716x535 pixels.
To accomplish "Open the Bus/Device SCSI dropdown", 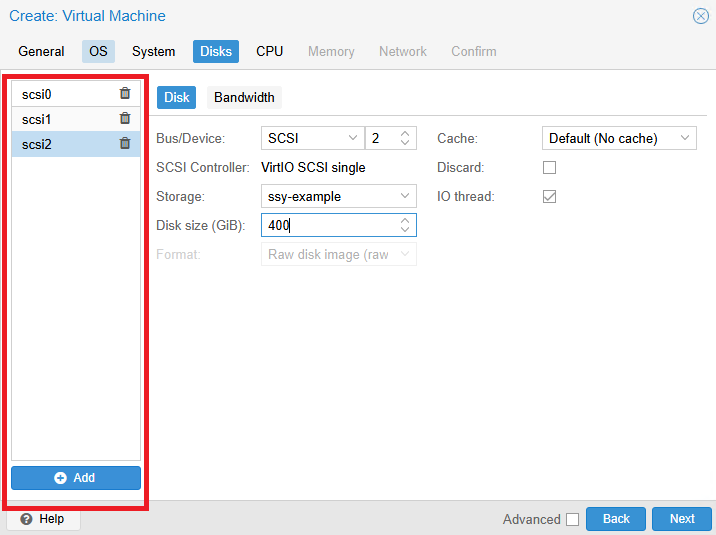I will 312,138.
